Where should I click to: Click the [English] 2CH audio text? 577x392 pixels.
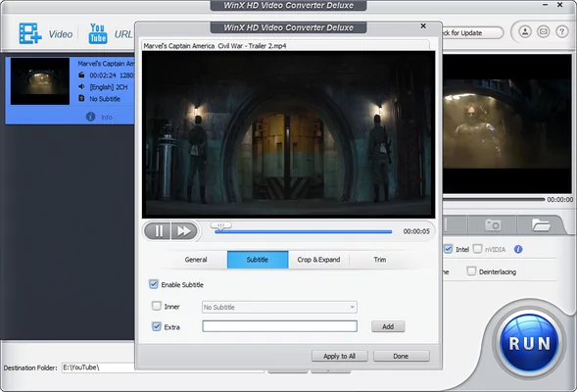(109, 87)
